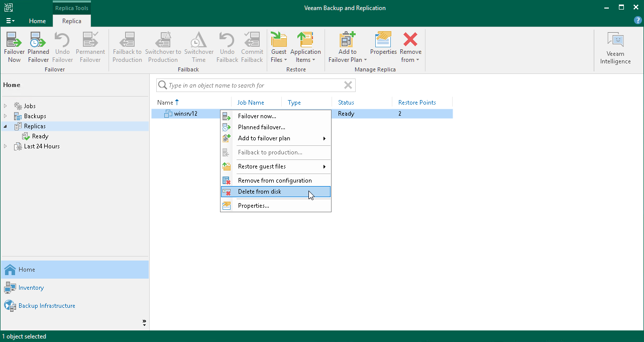644x342 pixels.
Task: Select Replicas in the tree
Action: [x=35, y=126]
